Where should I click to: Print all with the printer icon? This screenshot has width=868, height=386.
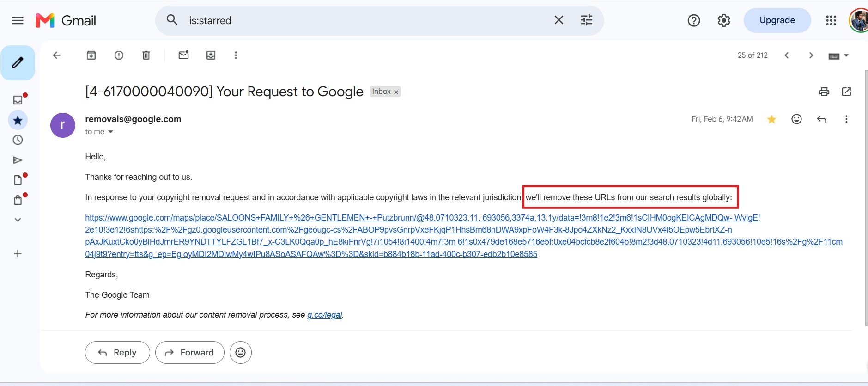coord(824,92)
